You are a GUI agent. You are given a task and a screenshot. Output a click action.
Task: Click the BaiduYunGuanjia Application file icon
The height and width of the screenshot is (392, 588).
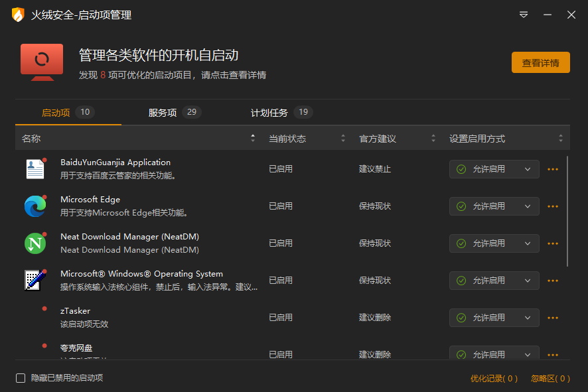[35, 169]
